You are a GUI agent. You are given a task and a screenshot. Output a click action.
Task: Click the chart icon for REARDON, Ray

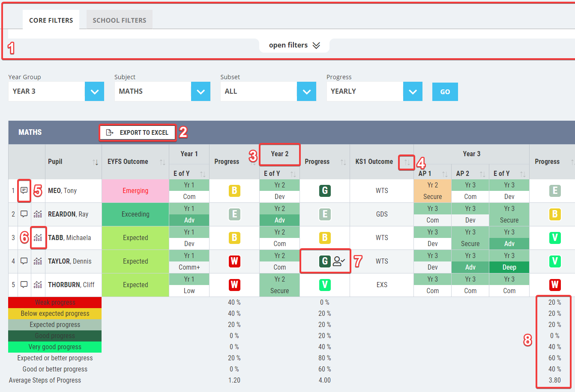[x=38, y=214]
